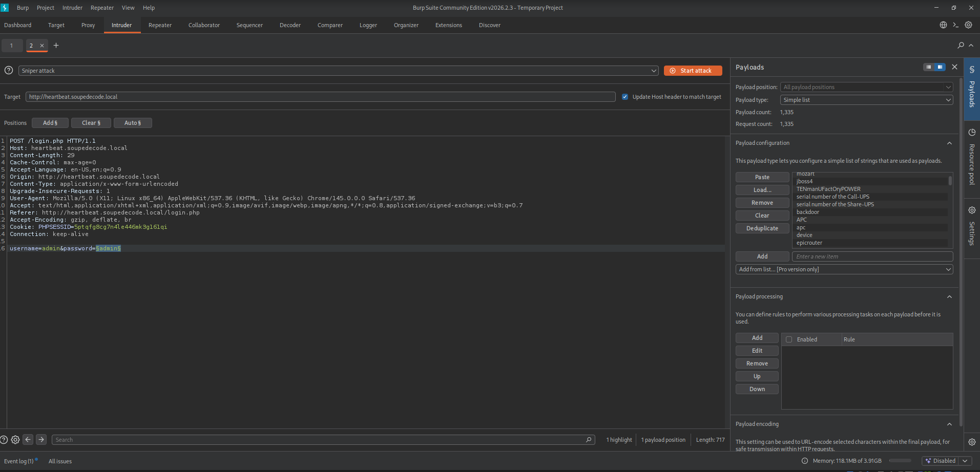Open help icon beside Sniper attack
Image resolution: width=980 pixels, height=472 pixels.
(9, 71)
